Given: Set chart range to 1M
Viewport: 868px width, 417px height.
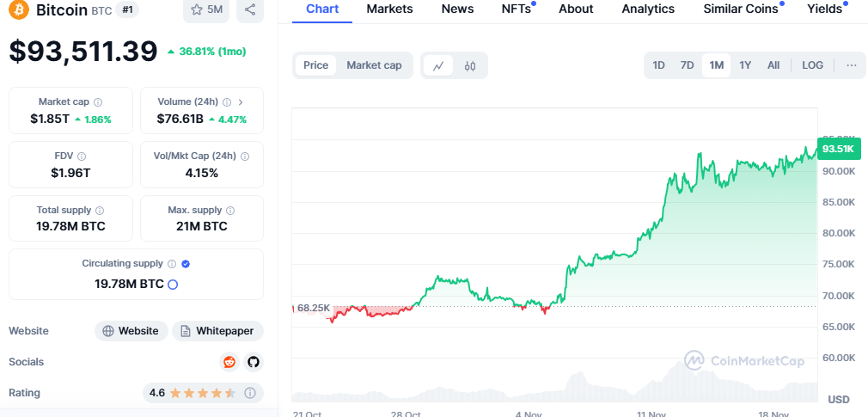Looking at the screenshot, I should pos(717,65).
